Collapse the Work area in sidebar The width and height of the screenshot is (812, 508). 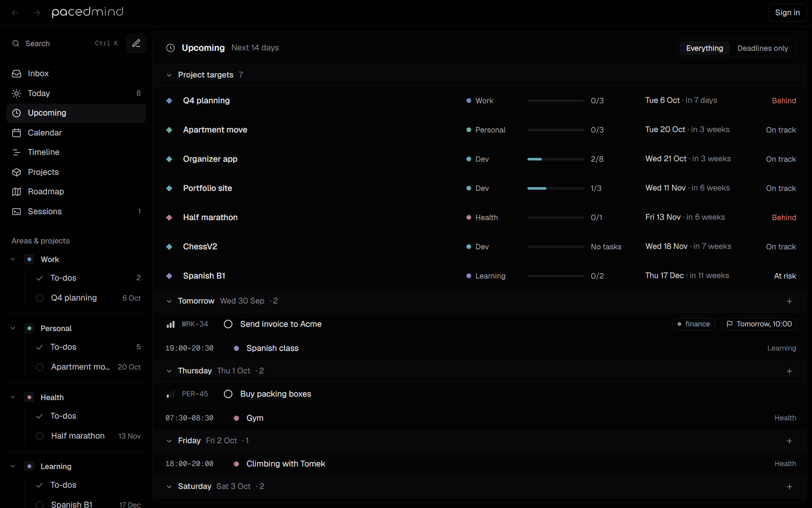[x=13, y=259]
